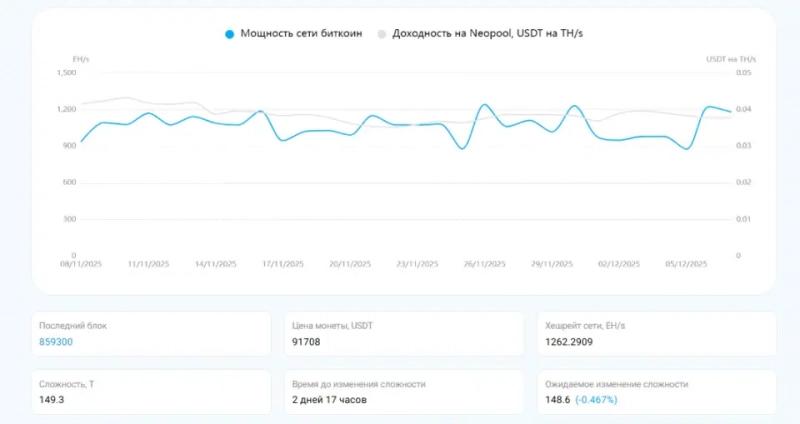Click 'Ожидаемое изменение сложности' label
Image resolution: width=800 pixels, height=424 pixels.
point(616,384)
